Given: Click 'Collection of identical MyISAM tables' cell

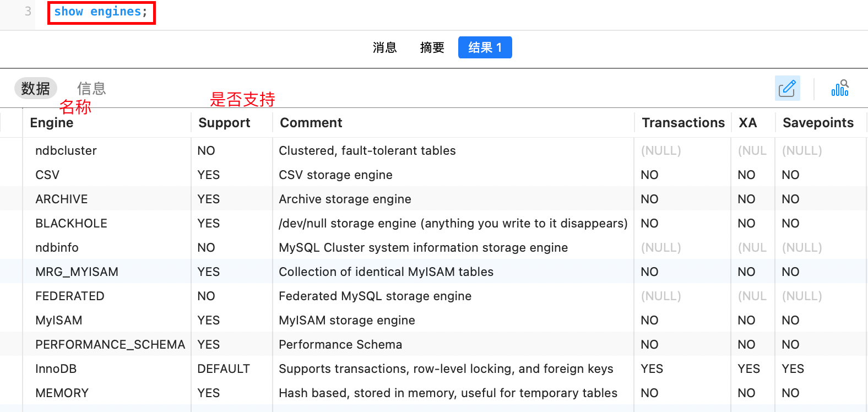Looking at the screenshot, I should [386, 272].
